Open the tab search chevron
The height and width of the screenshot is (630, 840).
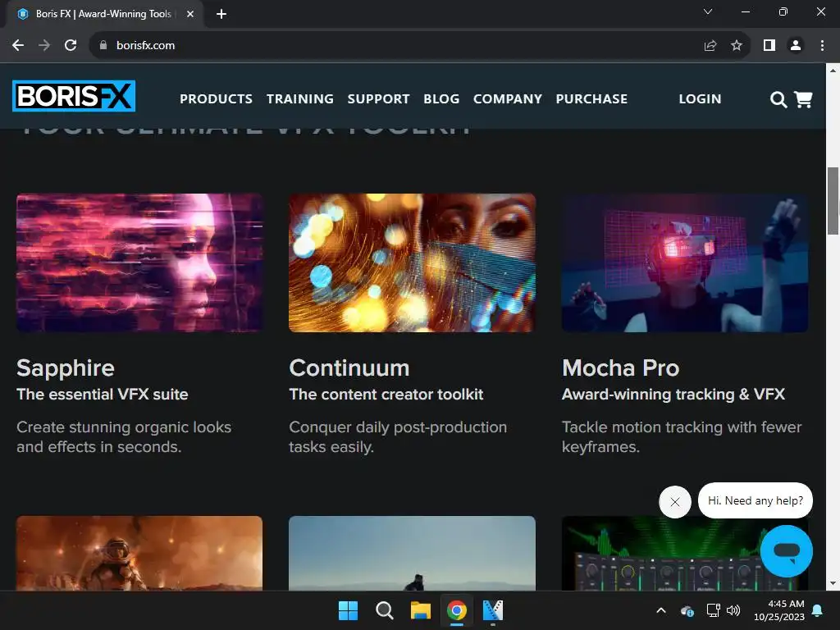[x=708, y=11]
